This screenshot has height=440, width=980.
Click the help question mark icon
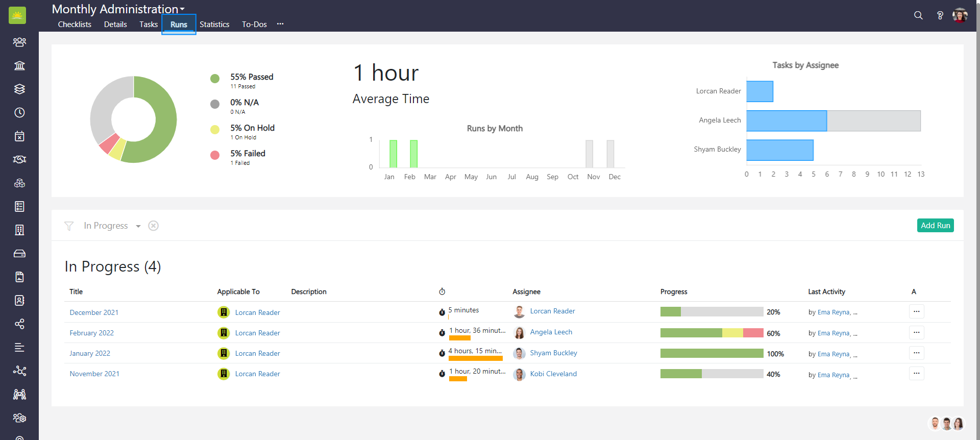940,15
